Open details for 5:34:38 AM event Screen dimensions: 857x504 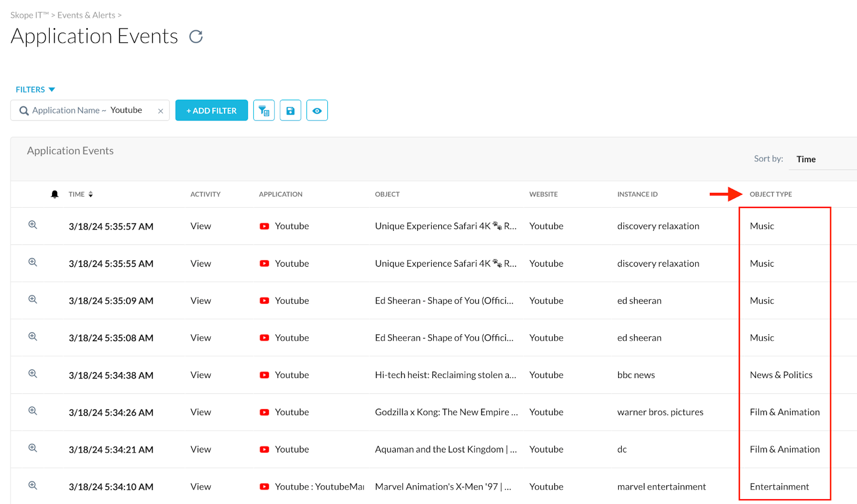33,374
